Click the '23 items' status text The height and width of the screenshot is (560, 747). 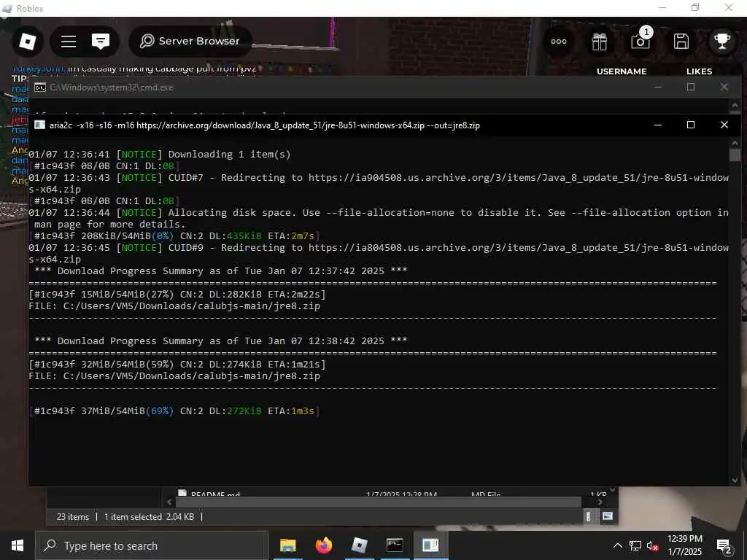click(72, 517)
